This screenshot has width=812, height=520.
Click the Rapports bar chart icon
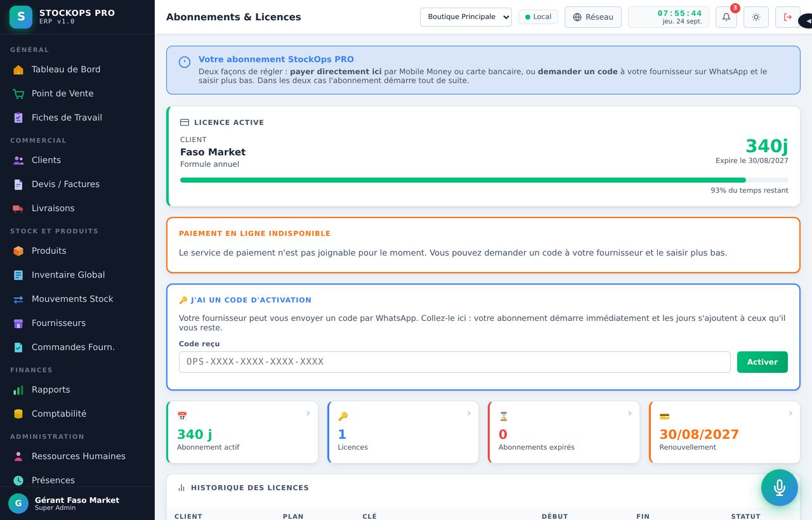click(18, 390)
